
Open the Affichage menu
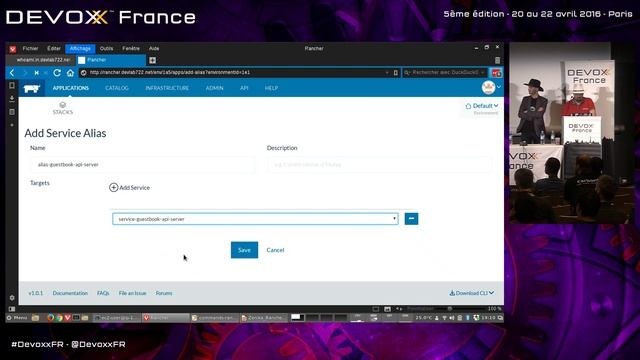coord(80,49)
